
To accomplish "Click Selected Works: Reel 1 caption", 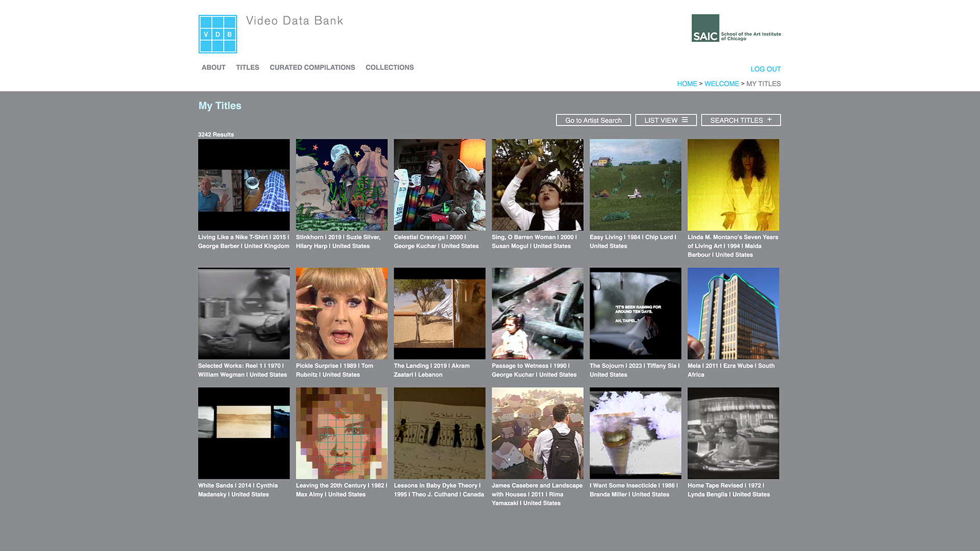I will point(242,370).
